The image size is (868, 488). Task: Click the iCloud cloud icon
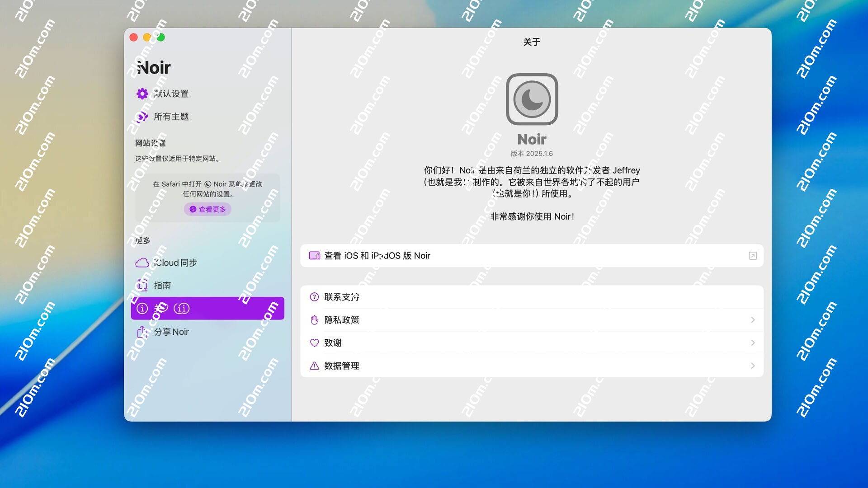click(142, 263)
